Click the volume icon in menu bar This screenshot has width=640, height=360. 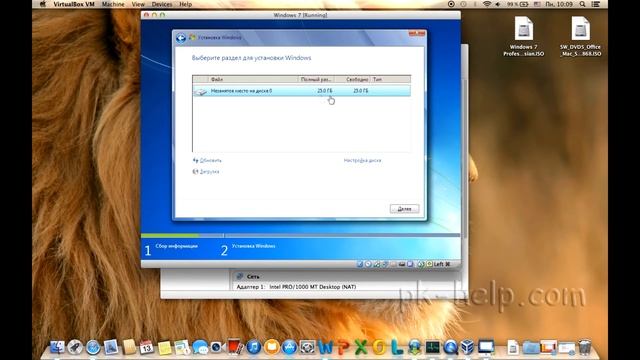click(498, 4)
